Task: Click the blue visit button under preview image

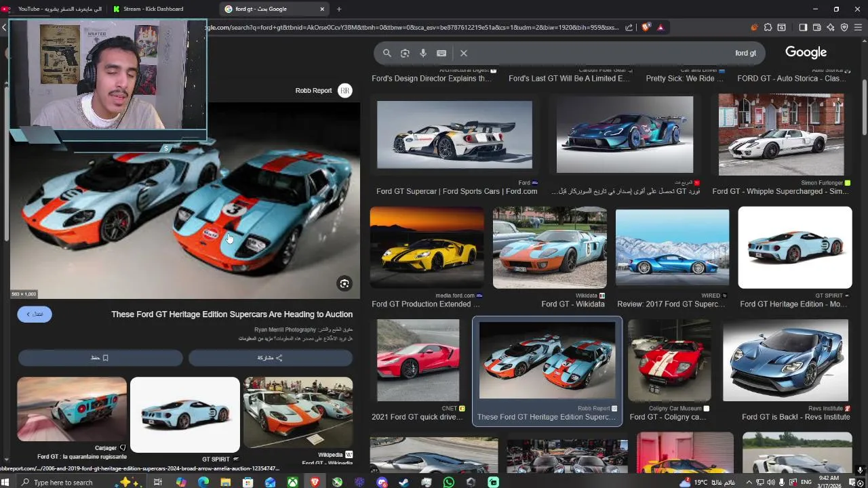Action: [x=35, y=314]
